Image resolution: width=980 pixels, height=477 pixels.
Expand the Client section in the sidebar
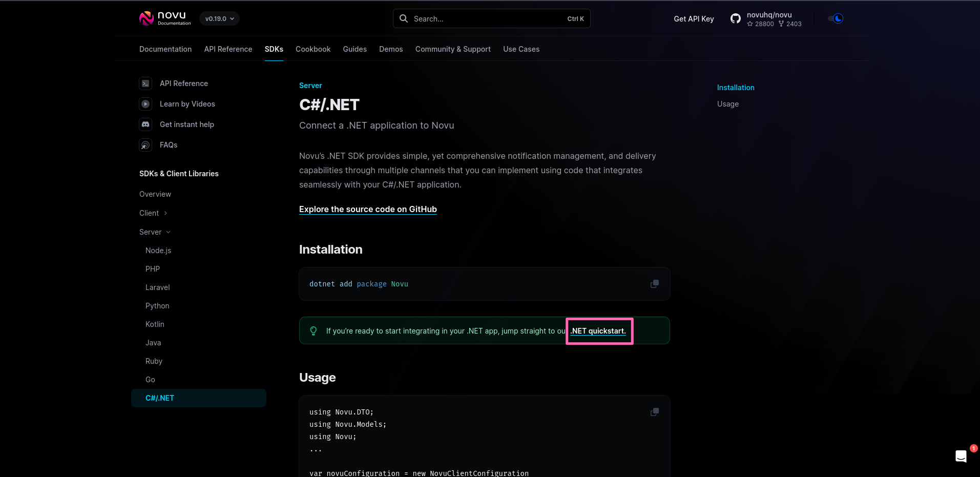(x=153, y=213)
